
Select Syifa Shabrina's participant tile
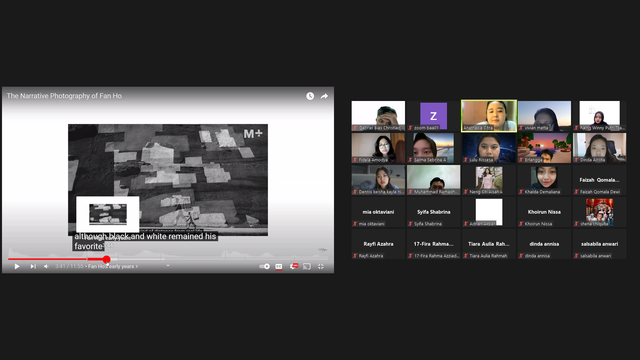tap(433, 212)
